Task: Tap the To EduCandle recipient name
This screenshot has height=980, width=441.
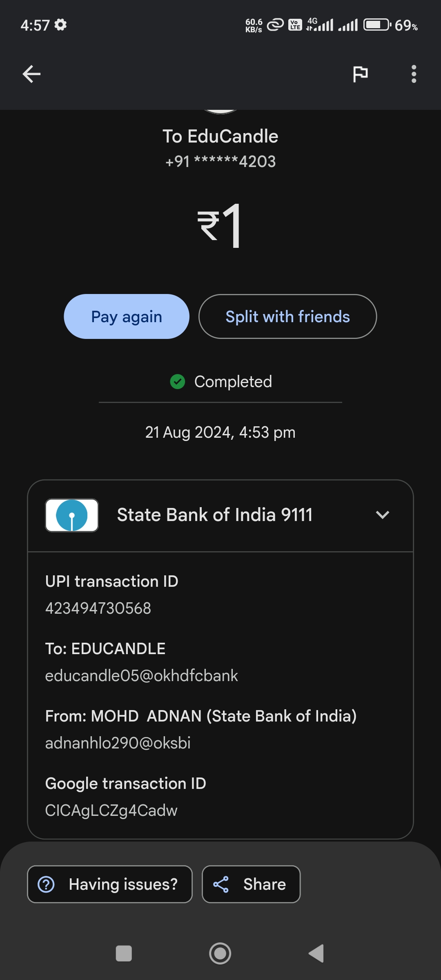Action: (220, 136)
